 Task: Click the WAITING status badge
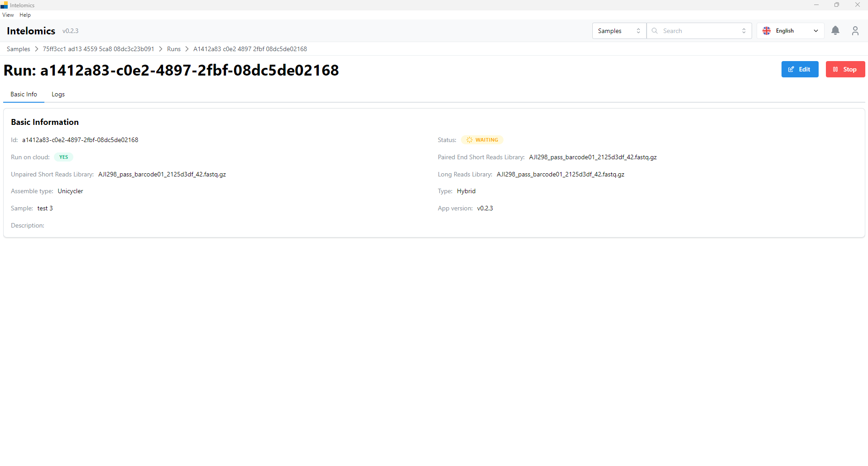482,140
